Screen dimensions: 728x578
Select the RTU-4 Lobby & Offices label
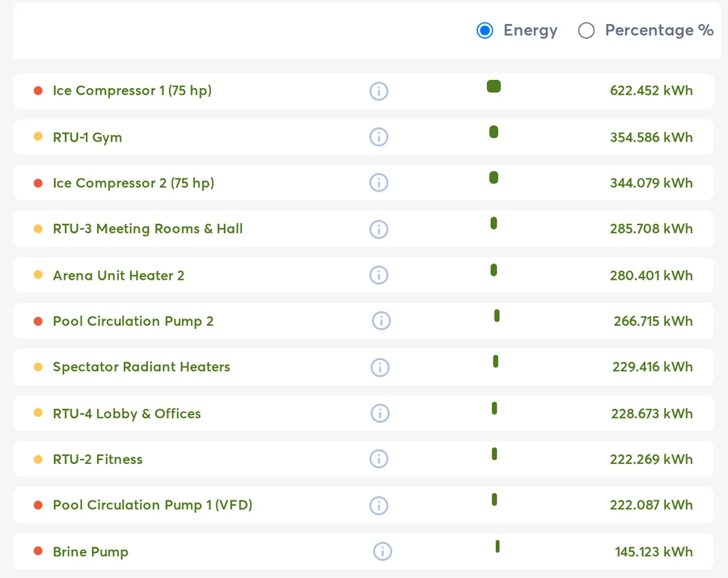[x=127, y=413]
